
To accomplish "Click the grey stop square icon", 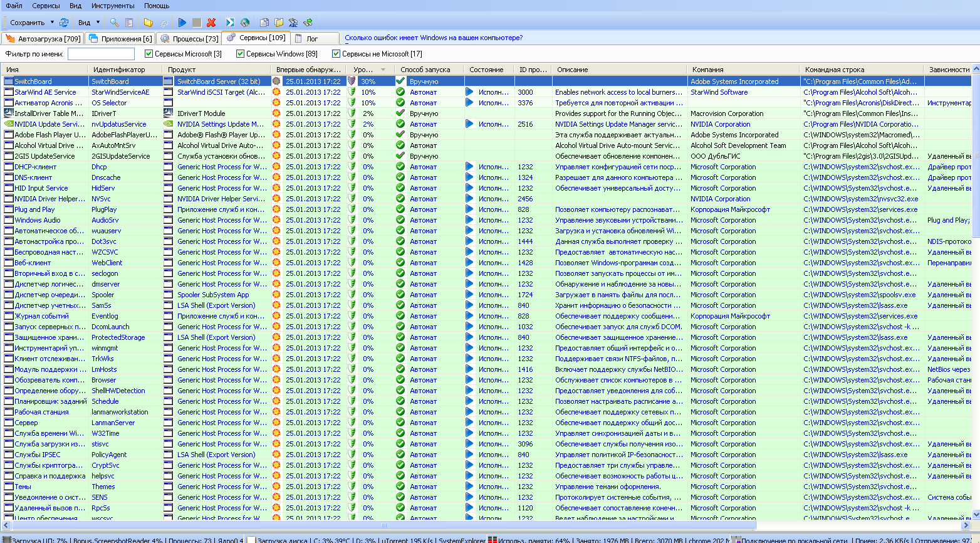I will coord(197,23).
